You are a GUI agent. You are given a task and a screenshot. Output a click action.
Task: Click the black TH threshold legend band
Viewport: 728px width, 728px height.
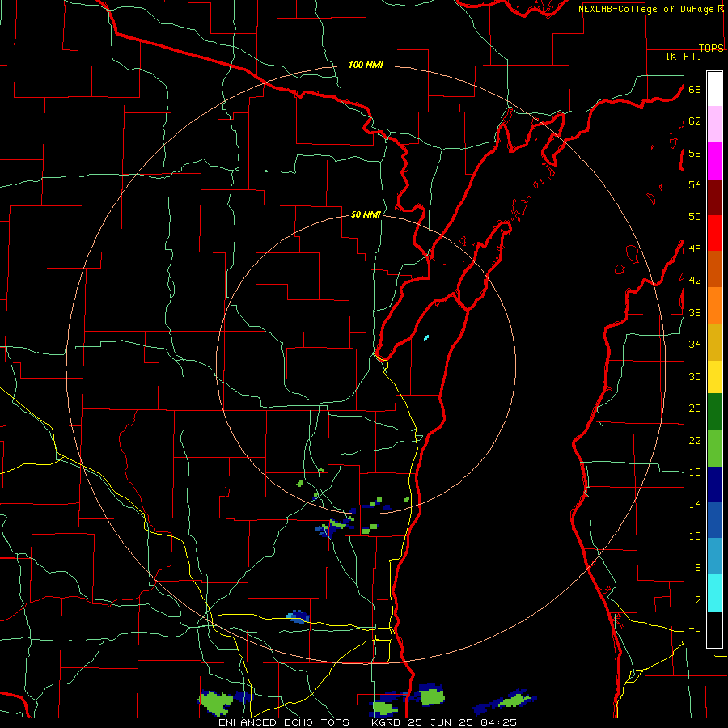714,629
